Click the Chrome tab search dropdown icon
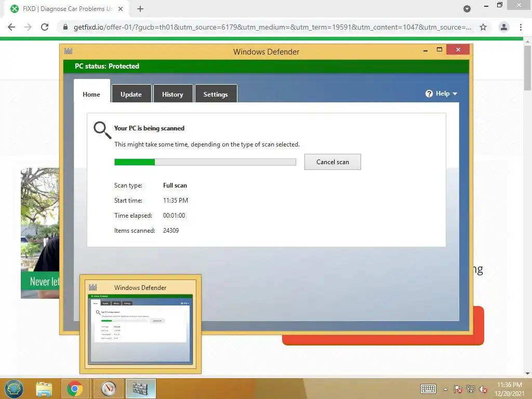Image resolution: width=532 pixels, height=399 pixels. pos(467,9)
